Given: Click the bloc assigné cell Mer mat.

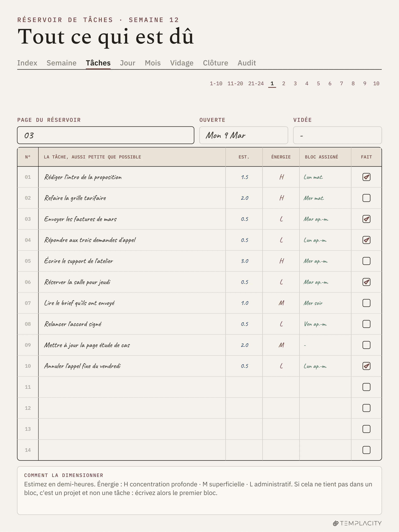Looking at the screenshot, I should [x=314, y=198].
